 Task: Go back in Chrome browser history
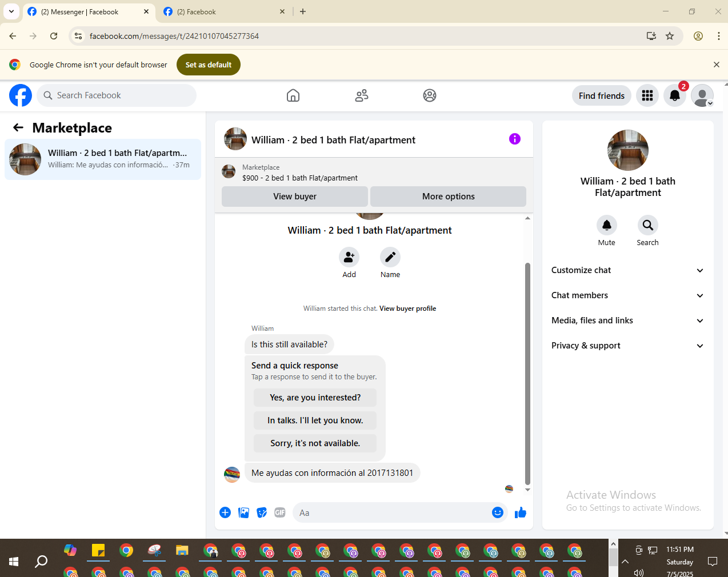click(13, 36)
